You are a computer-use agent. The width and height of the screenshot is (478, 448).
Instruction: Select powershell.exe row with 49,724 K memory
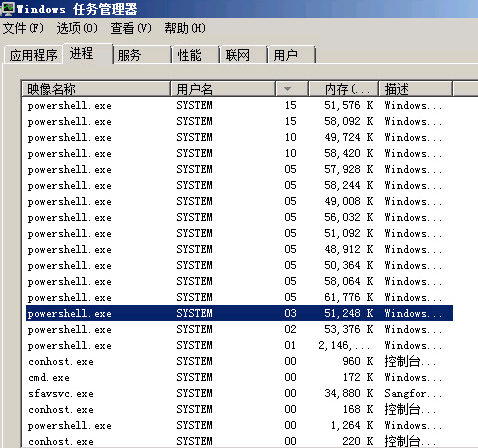coord(239,137)
